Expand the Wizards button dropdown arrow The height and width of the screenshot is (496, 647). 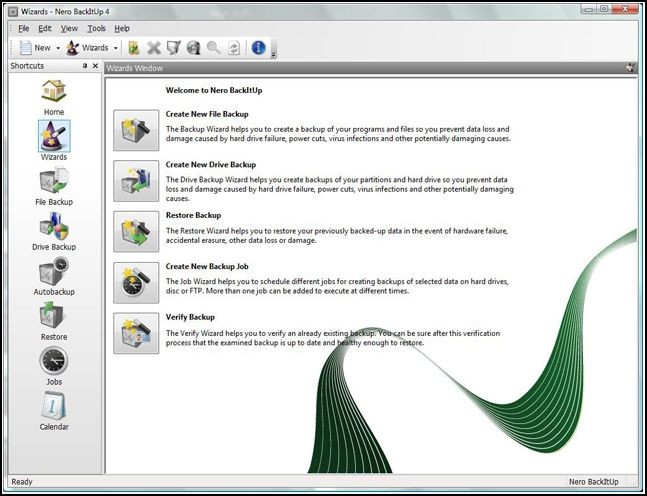(x=116, y=48)
